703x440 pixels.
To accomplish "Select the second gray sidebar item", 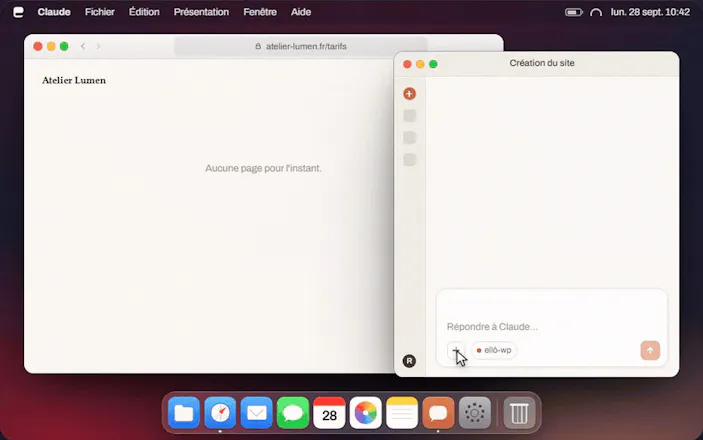I will [409, 138].
